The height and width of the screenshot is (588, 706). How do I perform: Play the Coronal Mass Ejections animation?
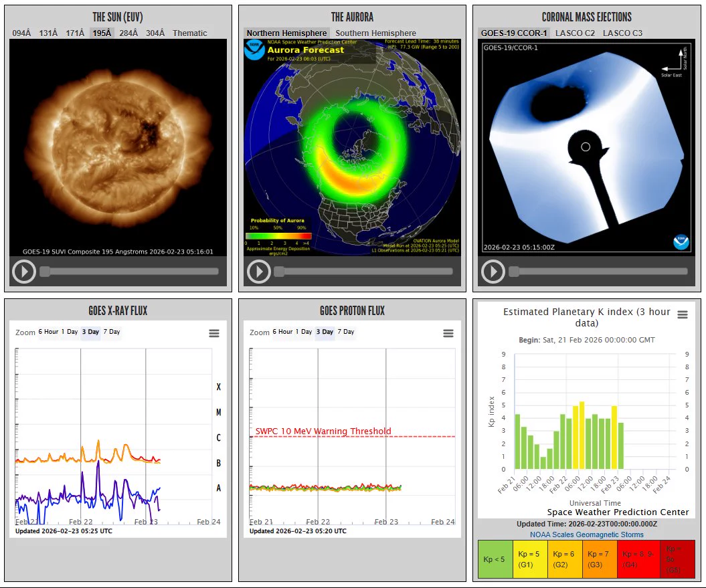(493, 272)
